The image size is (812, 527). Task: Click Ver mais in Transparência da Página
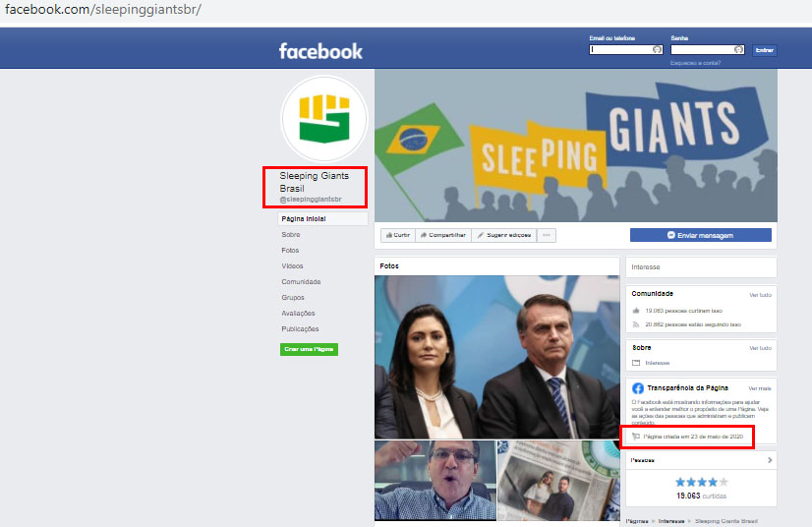760,388
